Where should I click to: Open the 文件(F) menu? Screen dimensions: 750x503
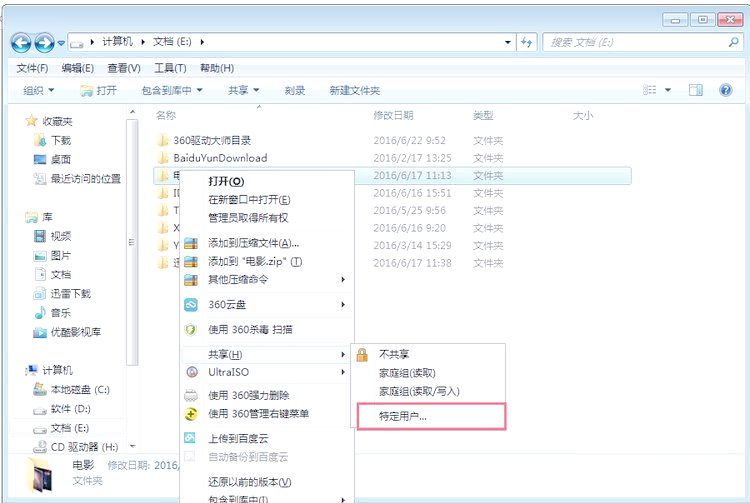33,68
